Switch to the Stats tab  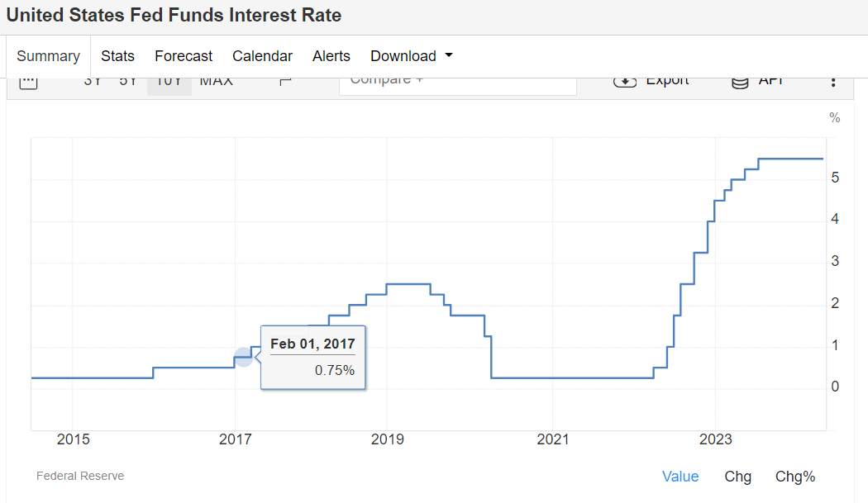(117, 56)
